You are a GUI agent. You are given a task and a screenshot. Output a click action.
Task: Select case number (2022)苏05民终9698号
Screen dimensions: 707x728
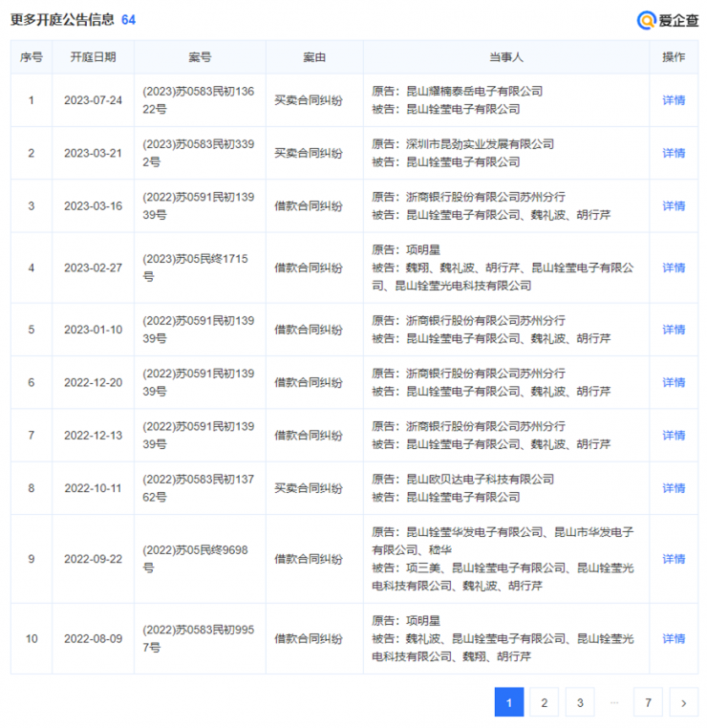click(x=196, y=559)
